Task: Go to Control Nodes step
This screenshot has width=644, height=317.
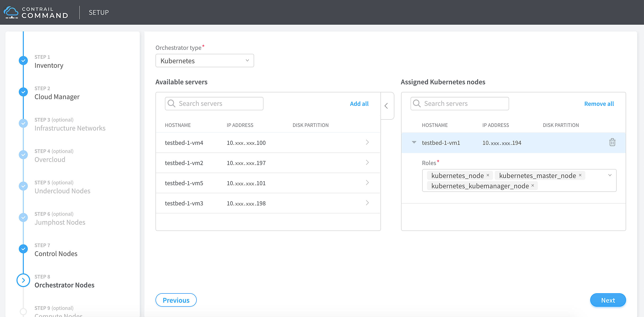Action: coord(56,254)
